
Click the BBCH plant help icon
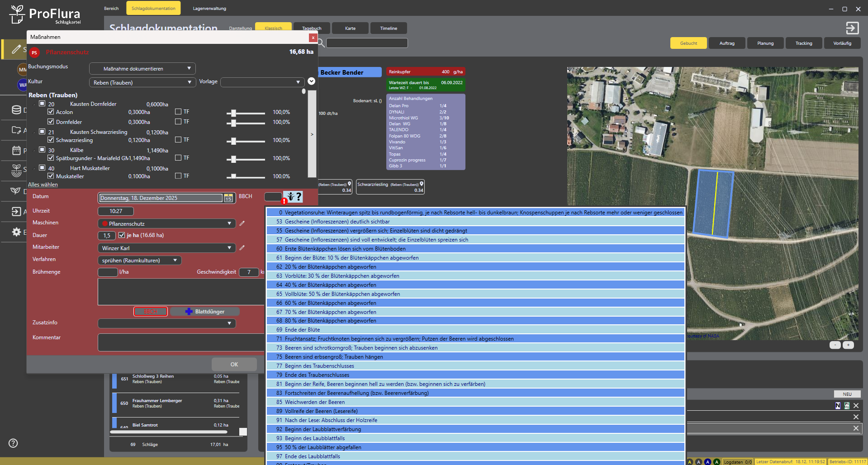click(x=293, y=197)
